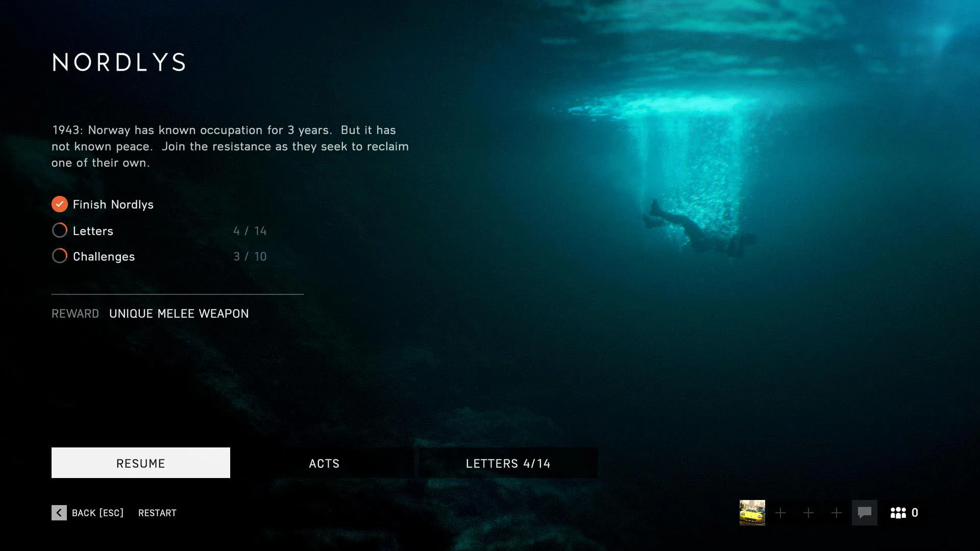Viewport: 980px width, 551px height.
Task: Click the Unique Melee Weapon reward text
Action: pyautogui.click(x=179, y=314)
